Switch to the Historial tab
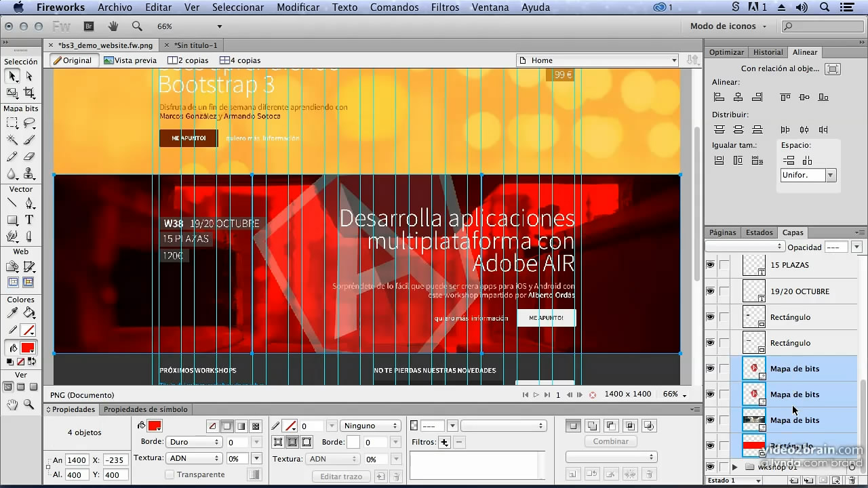868x488 pixels. [x=768, y=52]
